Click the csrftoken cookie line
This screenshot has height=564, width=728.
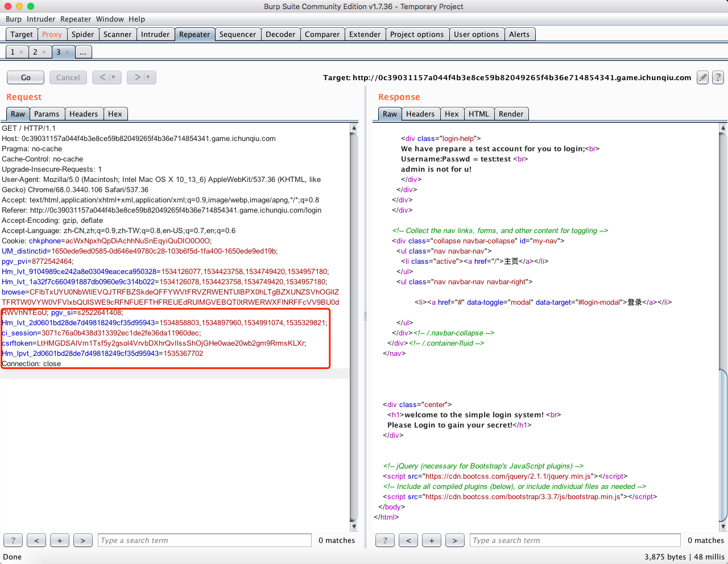pyautogui.click(x=154, y=343)
